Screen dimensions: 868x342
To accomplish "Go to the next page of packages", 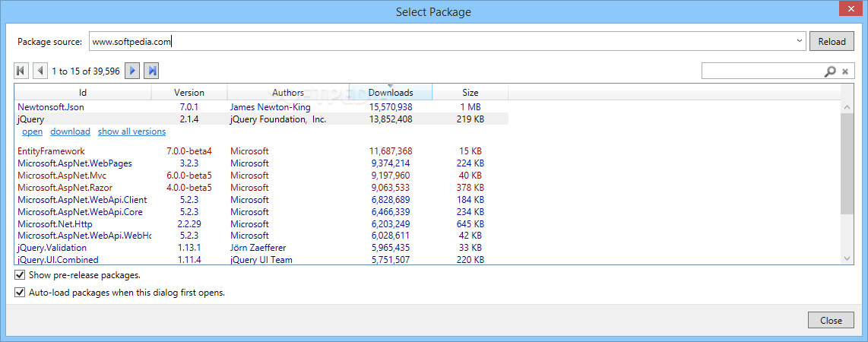I will pyautogui.click(x=132, y=71).
